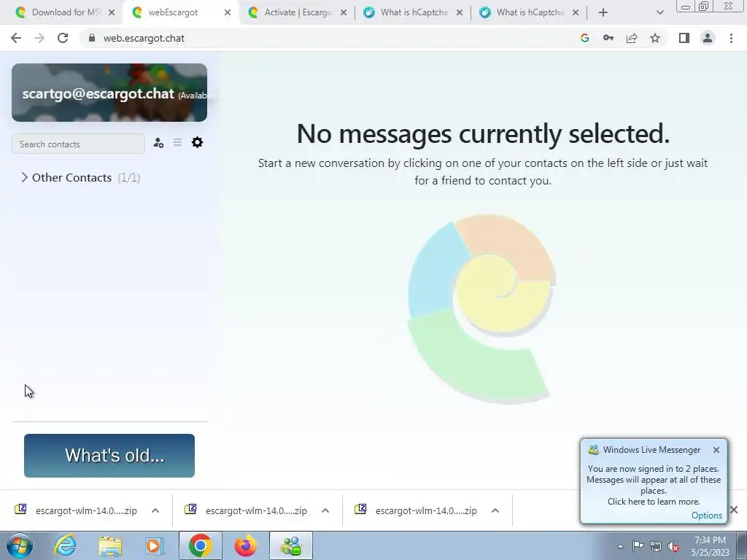Open Windows Explorer from the taskbar

click(x=110, y=545)
